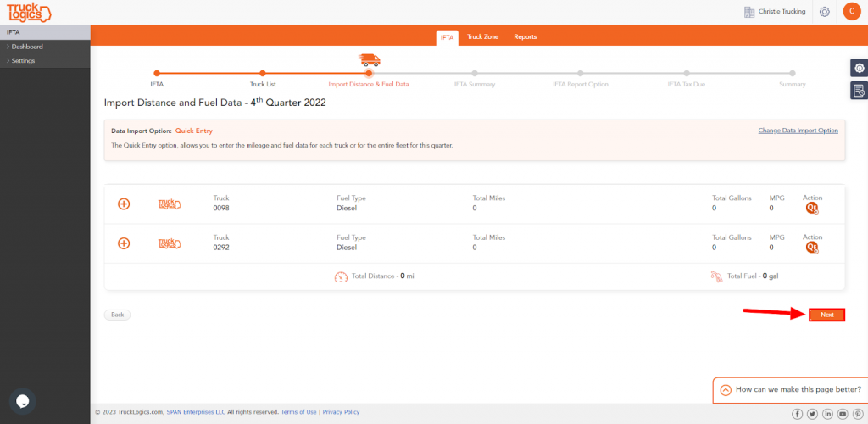
Task: Click the Back button
Action: point(117,315)
